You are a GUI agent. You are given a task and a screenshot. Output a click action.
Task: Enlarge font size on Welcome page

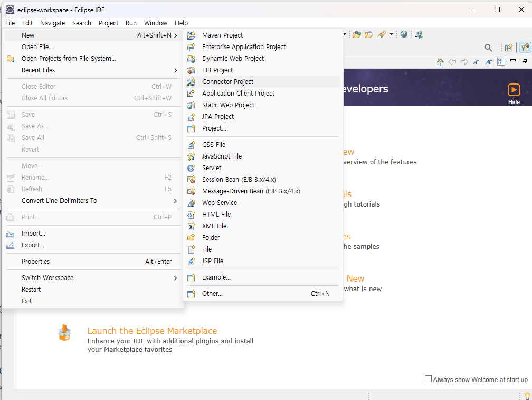[x=489, y=62]
